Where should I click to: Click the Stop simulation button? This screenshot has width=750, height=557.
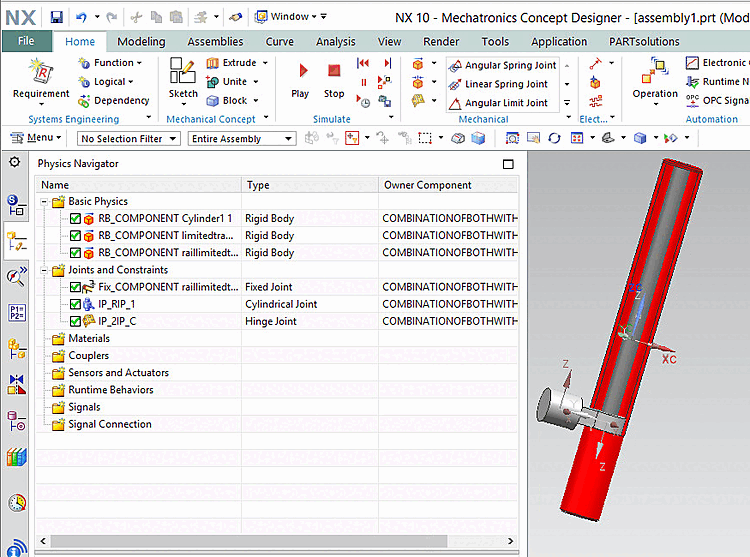pyautogui.click(x=334, y=72)
